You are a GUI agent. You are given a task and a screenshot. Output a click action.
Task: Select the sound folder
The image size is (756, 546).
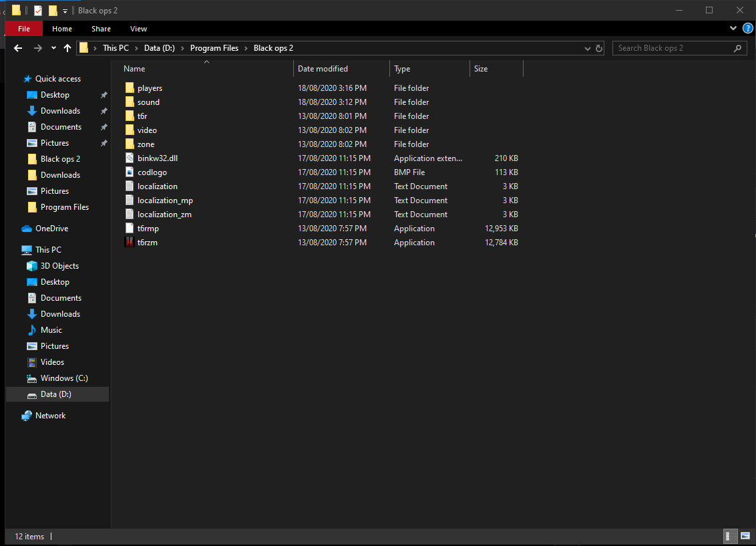(148, 102)
